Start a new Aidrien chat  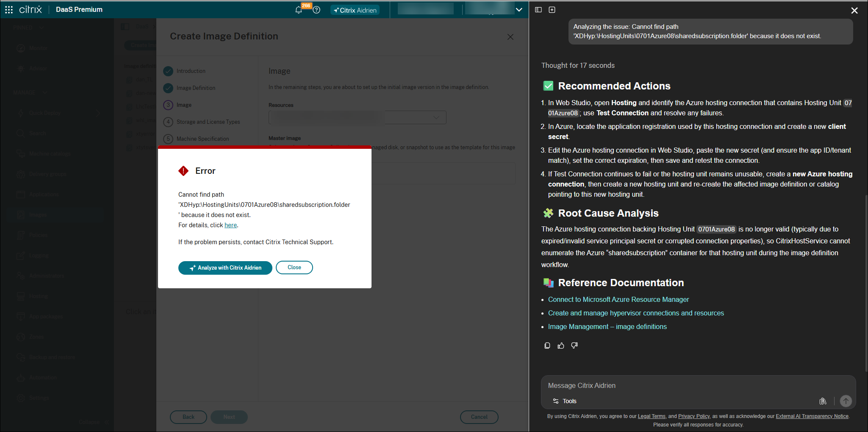[552, 10]
